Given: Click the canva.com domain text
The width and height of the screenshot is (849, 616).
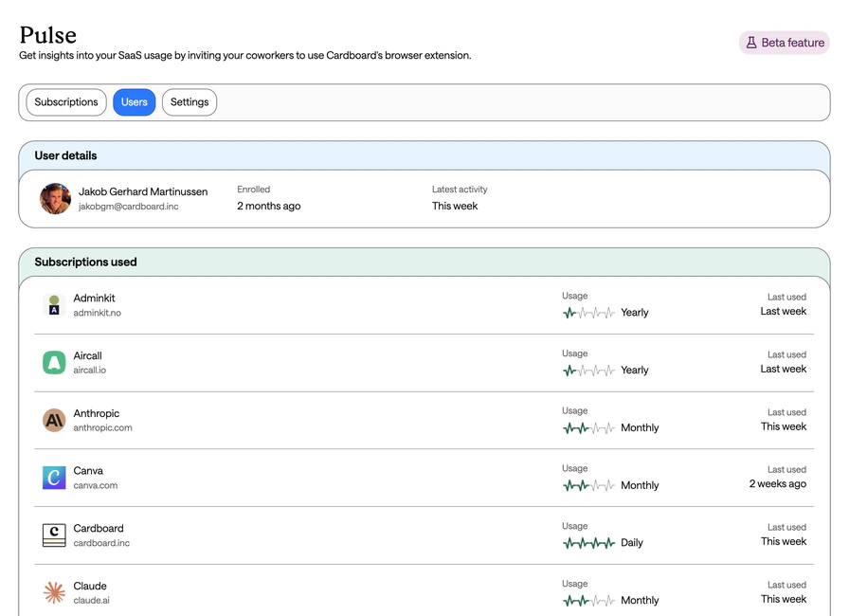Looking at the screenshot, I should 96,485.
